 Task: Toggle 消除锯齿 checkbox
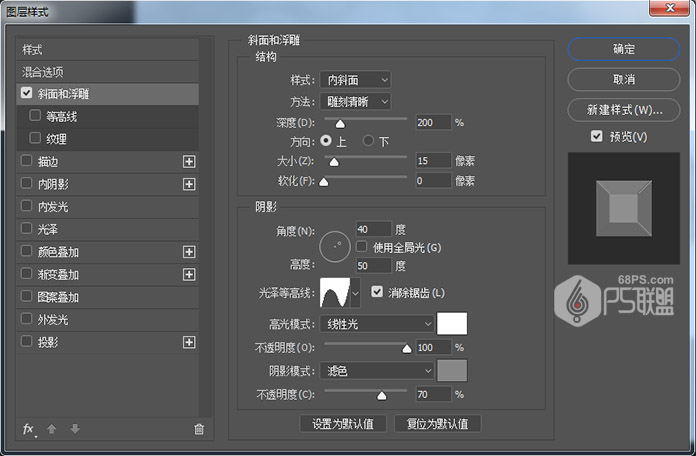pos(377,292)
